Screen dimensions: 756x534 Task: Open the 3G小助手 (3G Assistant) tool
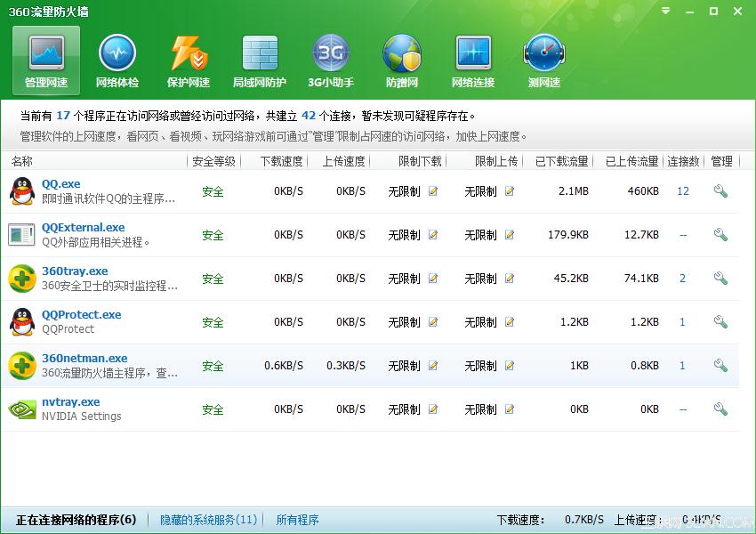tap(331, 60)
